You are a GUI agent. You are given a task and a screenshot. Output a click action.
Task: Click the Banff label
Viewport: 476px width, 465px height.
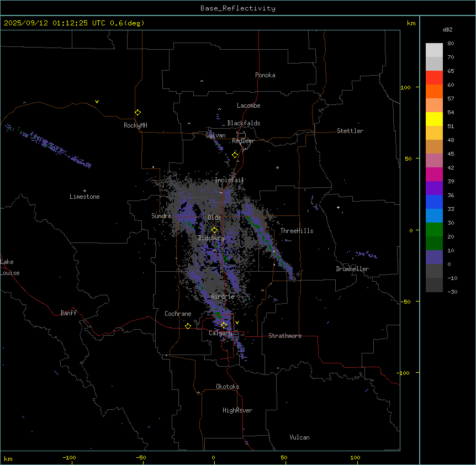click(x=68, y=313)
